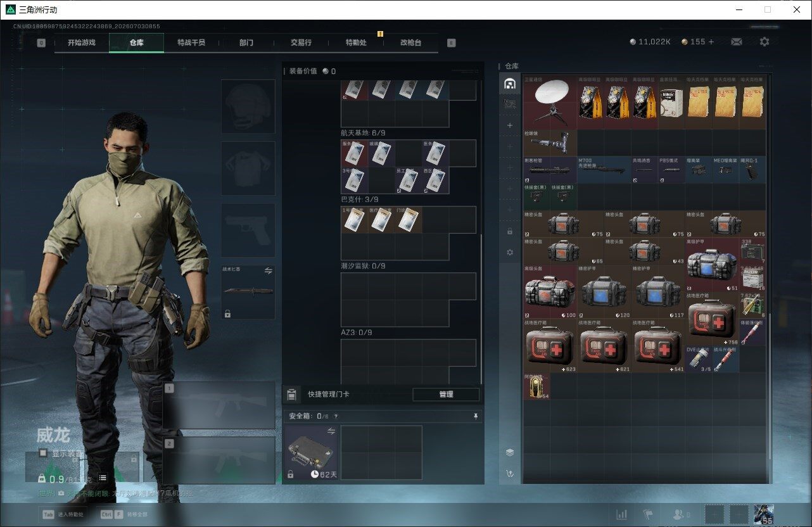Click the empty pistol slot
Image resolution: width=812 pixels, height=527 pixels.
pyautogui.click(x=248, y=231)
